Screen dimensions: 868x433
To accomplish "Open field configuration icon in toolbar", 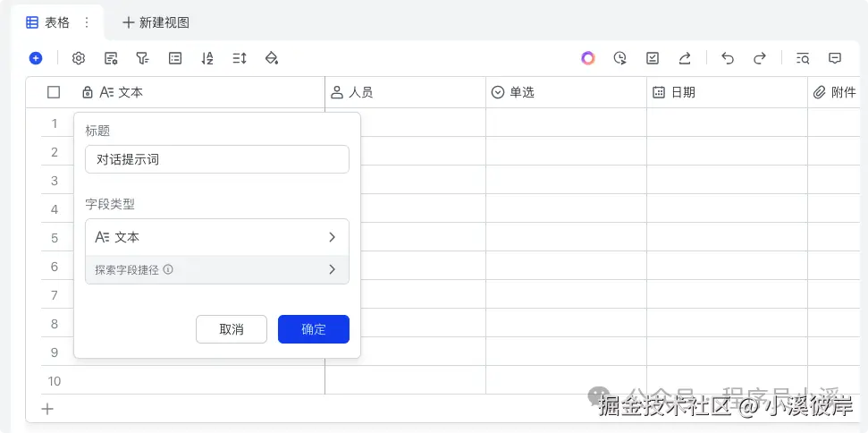I will (x=111, y=58).
